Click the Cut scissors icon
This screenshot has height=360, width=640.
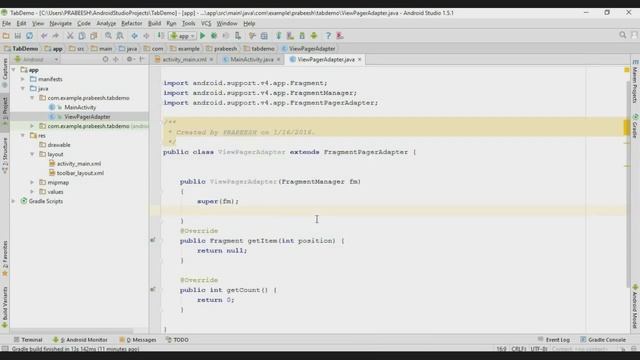point(70,36)
